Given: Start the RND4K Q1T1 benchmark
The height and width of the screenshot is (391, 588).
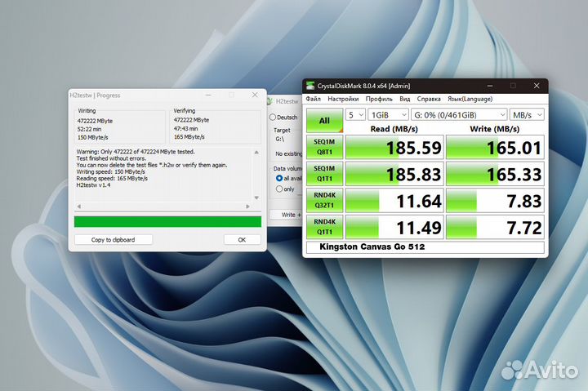Looking at the screenshot, I should [x=324, y=227].
